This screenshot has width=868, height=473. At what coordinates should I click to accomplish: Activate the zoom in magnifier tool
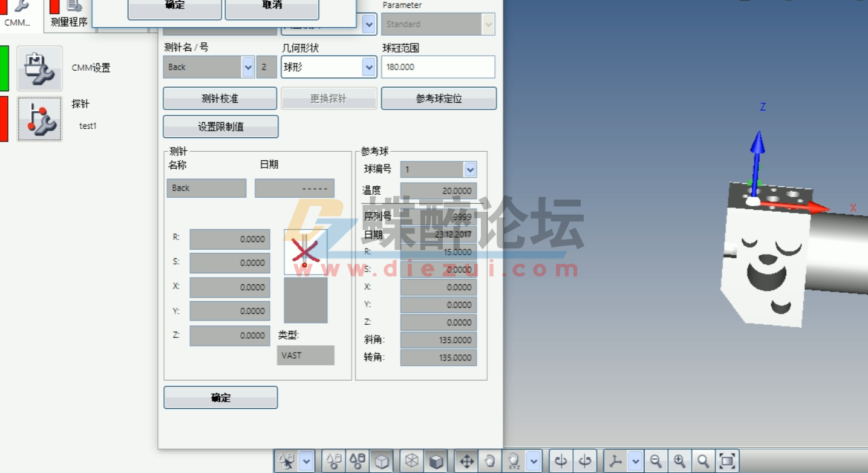click(679, 460)
